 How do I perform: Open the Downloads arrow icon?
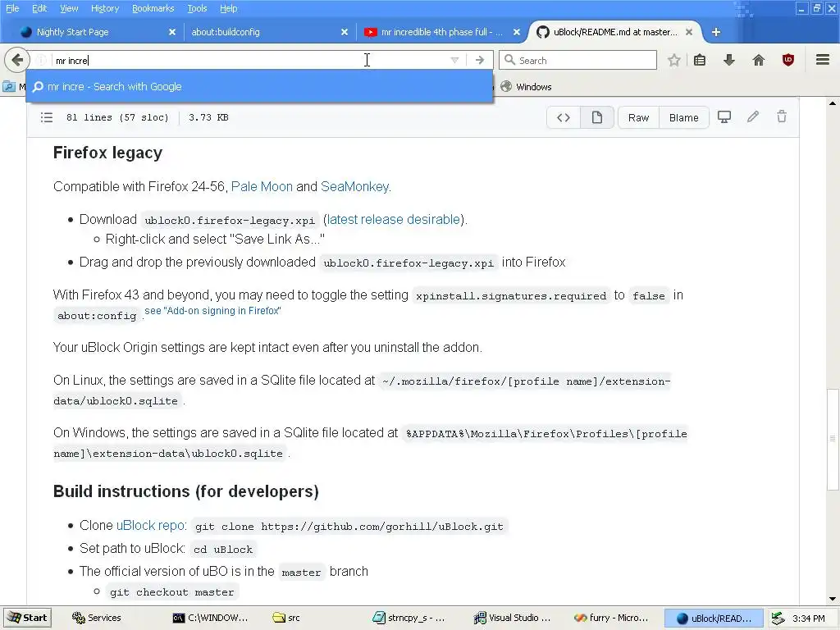coord(728,60)
